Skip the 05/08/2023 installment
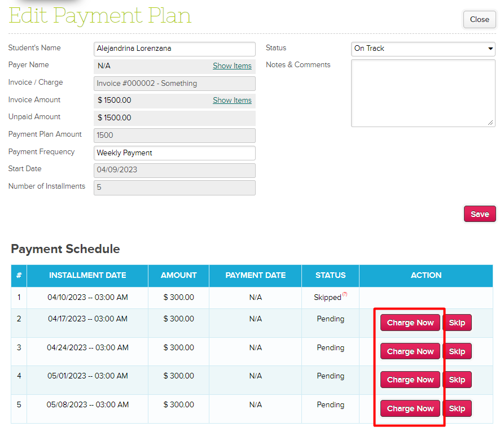 pyautogui.click(x=457, y=408)
